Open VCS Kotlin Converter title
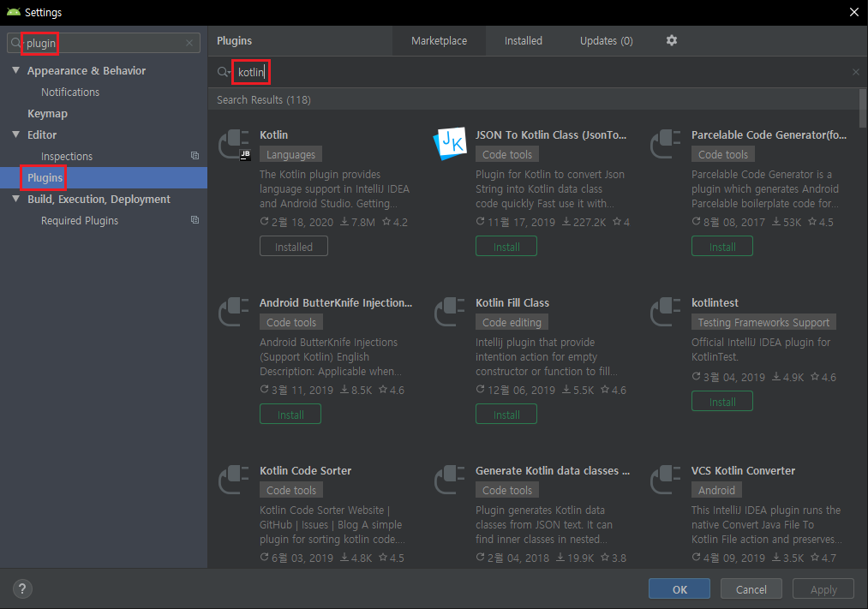This screenshot has width=868, height=609. (x=743, y=471)
